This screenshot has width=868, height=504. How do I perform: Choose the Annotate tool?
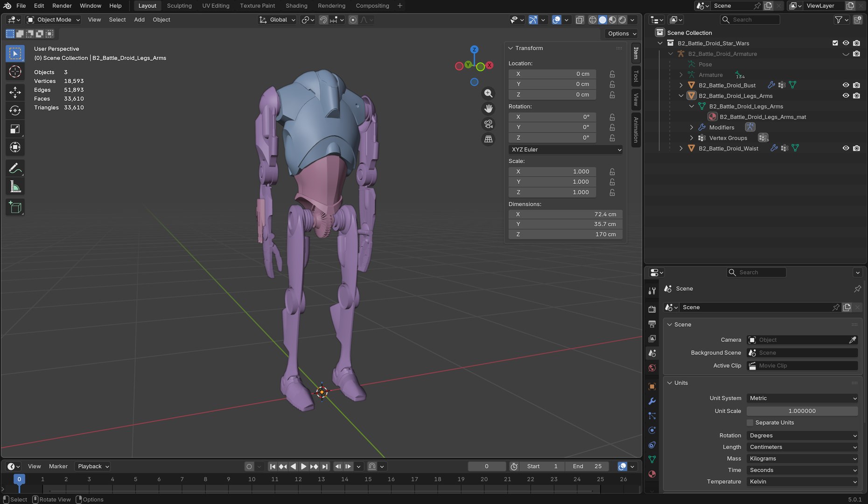[15, 168]
